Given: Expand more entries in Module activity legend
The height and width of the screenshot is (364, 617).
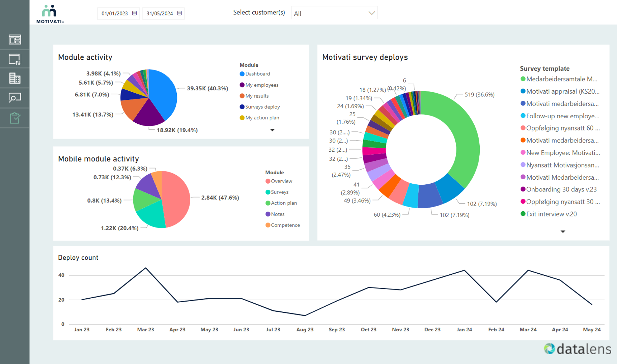Looking at the screenshot, I should 272,130.
